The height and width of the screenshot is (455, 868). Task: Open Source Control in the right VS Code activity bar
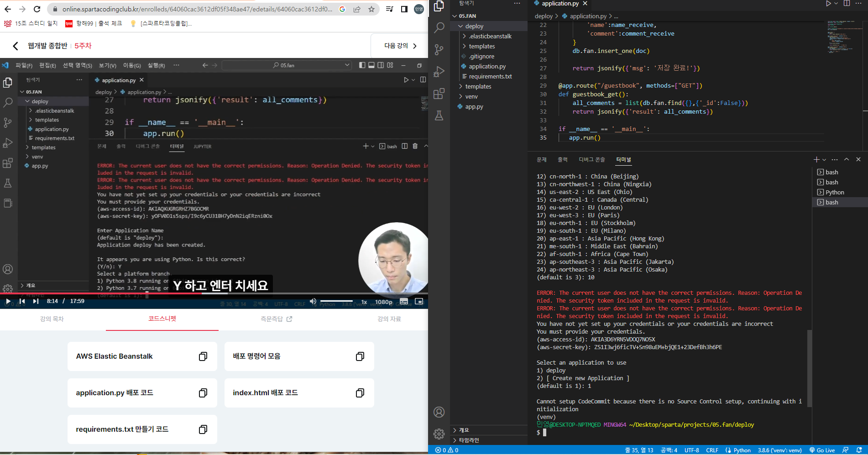point(439,50)
